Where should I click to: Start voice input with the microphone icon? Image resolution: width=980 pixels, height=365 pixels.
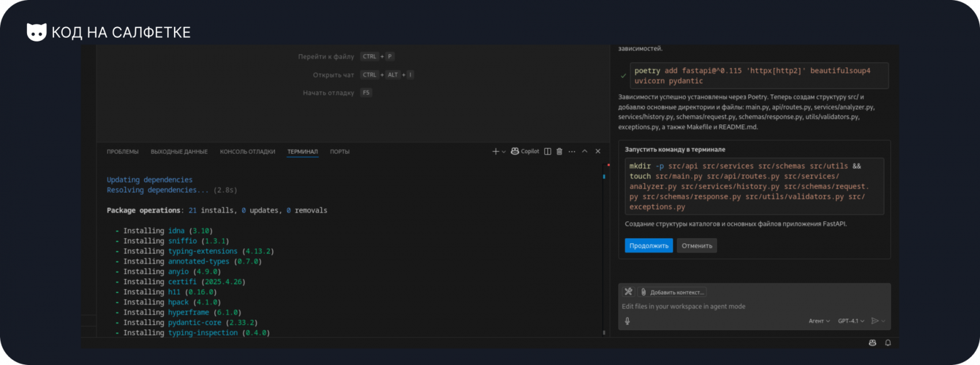click(627, 321)
